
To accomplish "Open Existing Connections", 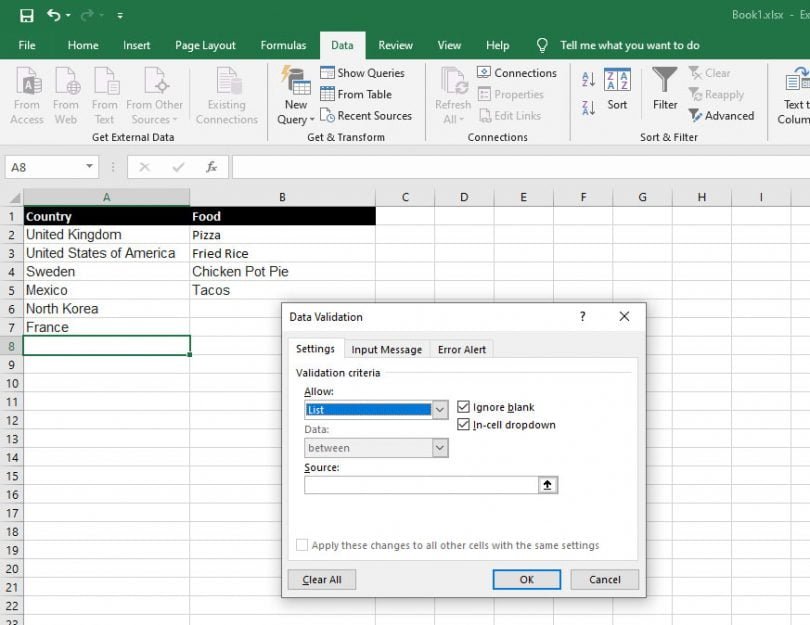I will tap(227, 95).
